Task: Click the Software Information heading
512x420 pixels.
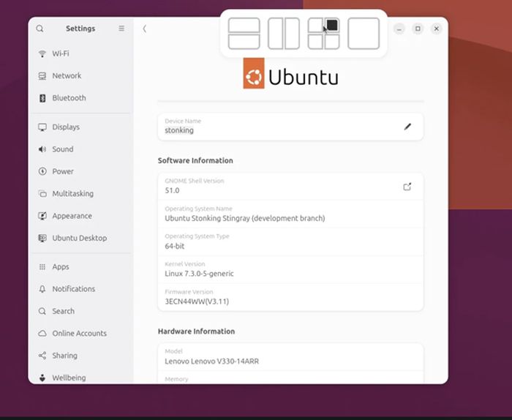Action: tap(195, 160)
